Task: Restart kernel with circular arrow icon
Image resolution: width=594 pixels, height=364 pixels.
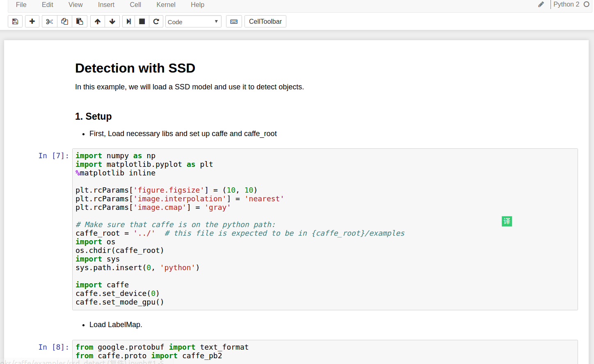Action: coord(156,21)
